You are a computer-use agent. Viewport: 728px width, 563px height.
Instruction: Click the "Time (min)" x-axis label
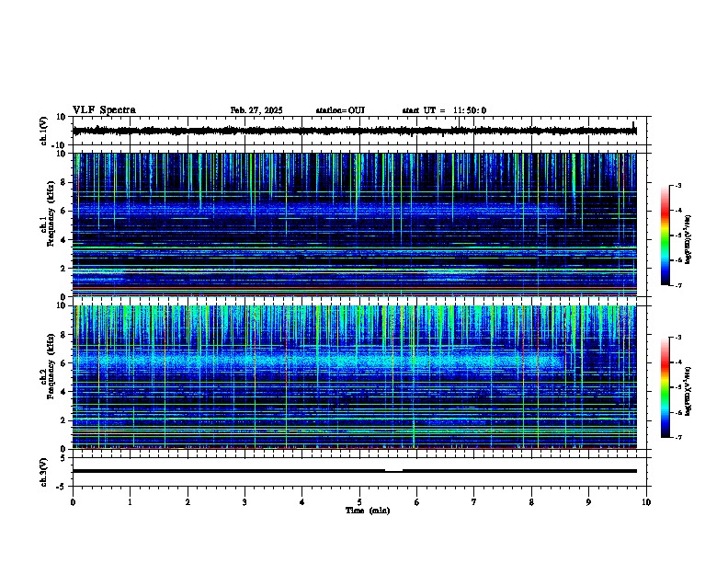[x=368, y=511]
